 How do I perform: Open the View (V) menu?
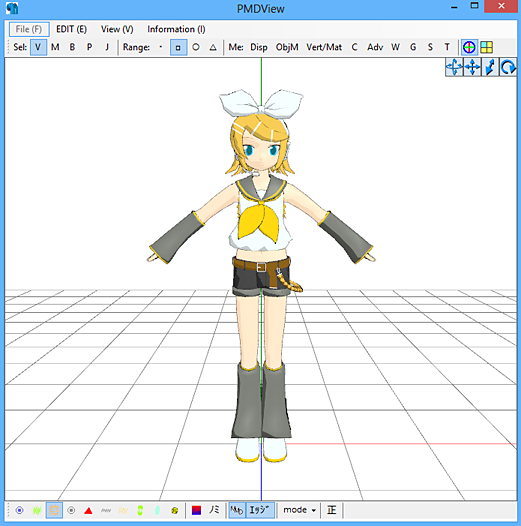[x=117, y=29]
